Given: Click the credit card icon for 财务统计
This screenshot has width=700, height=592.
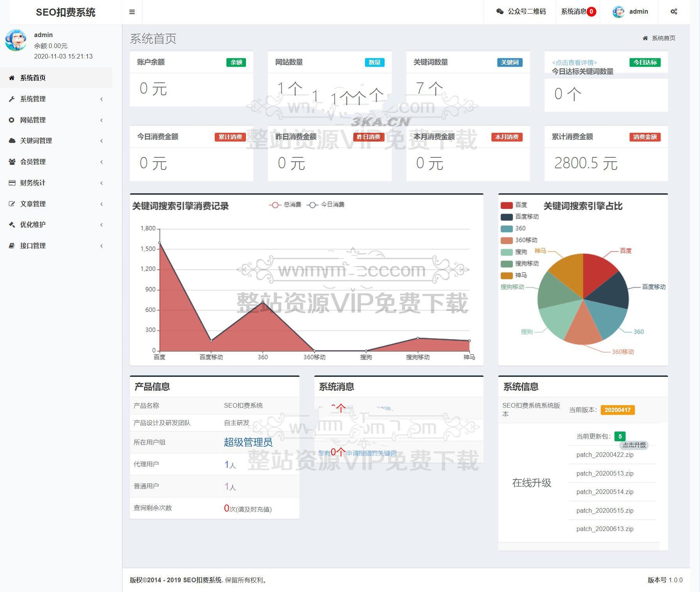Looking at the screenshot, I should (12, 183).
